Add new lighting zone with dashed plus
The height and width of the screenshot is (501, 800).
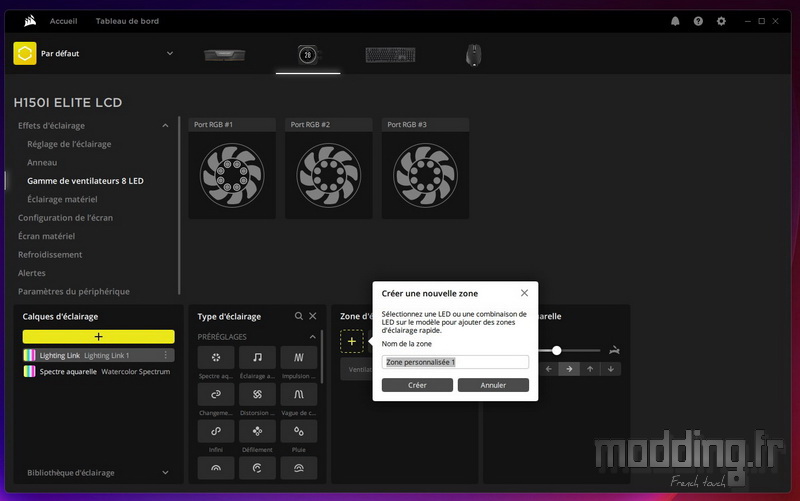[352, 341]
